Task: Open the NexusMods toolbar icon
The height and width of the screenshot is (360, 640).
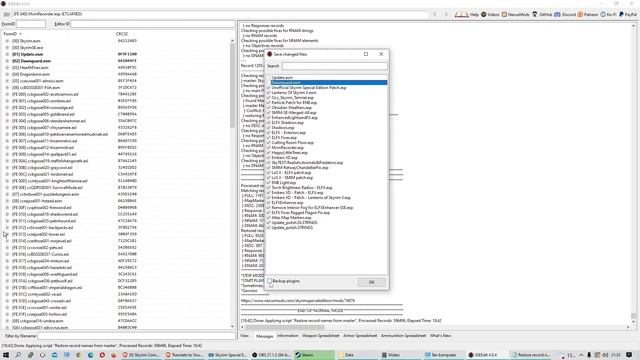Action: point(504,14)
